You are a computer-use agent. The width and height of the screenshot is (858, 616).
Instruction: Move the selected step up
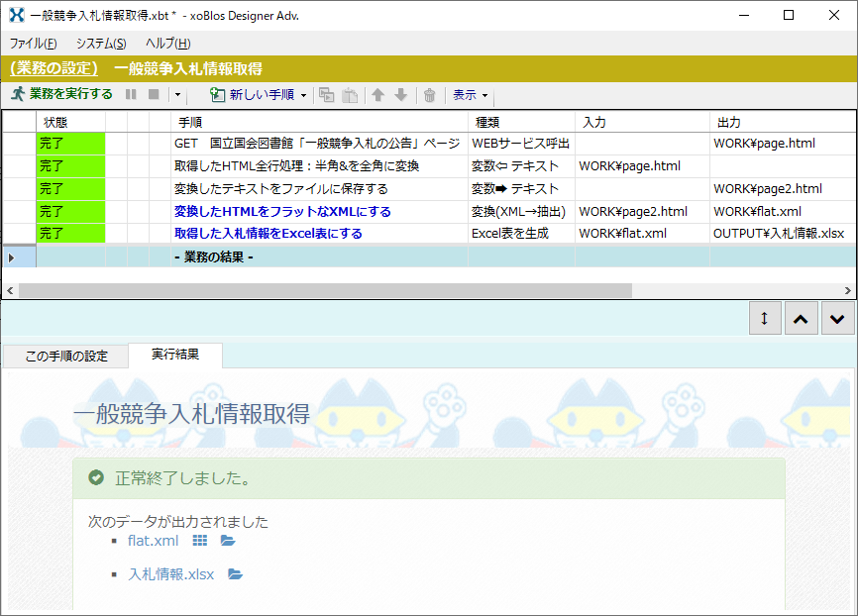coord(377,95)
